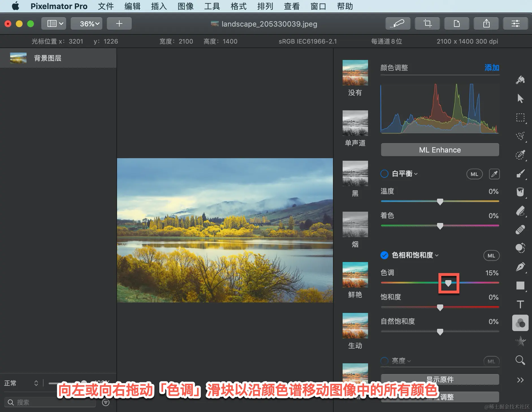The height and width of the screenshot is (412, 532).
Task: Click the 温度 slider handle
Action: [x=440, y=202]
